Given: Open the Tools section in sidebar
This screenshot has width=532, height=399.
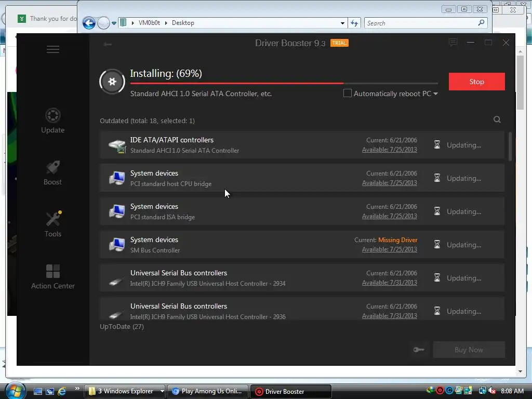Looking at the screenshot, I should coord(53,224).
